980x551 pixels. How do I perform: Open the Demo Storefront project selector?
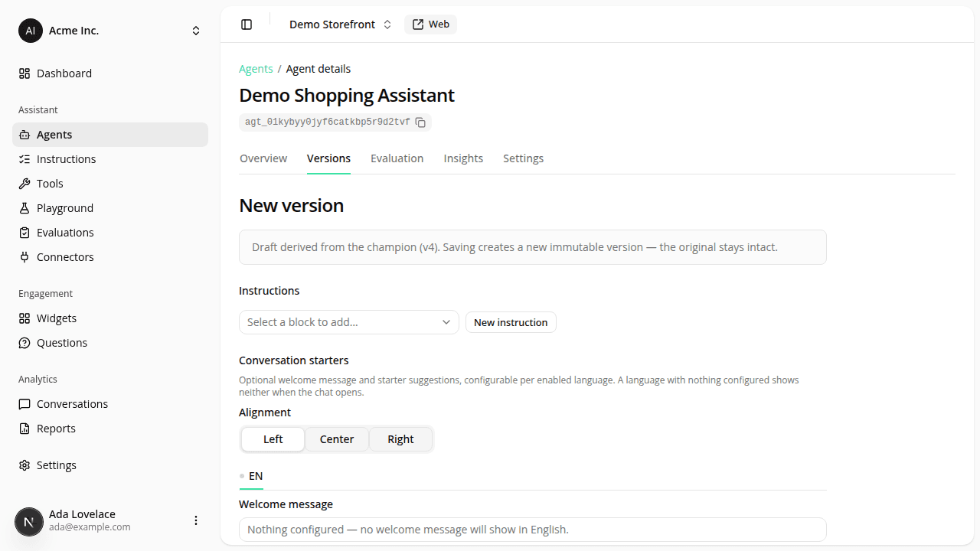coord(340,24)
